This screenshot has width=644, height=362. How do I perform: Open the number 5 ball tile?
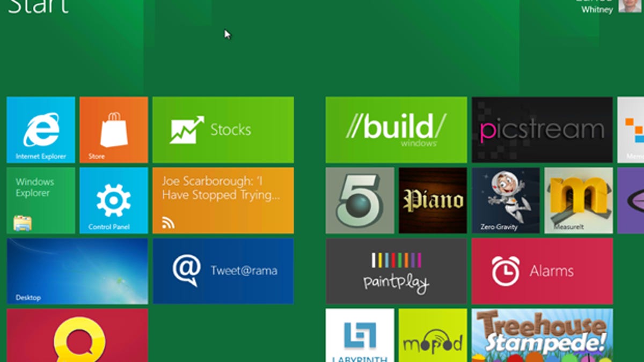360,200
